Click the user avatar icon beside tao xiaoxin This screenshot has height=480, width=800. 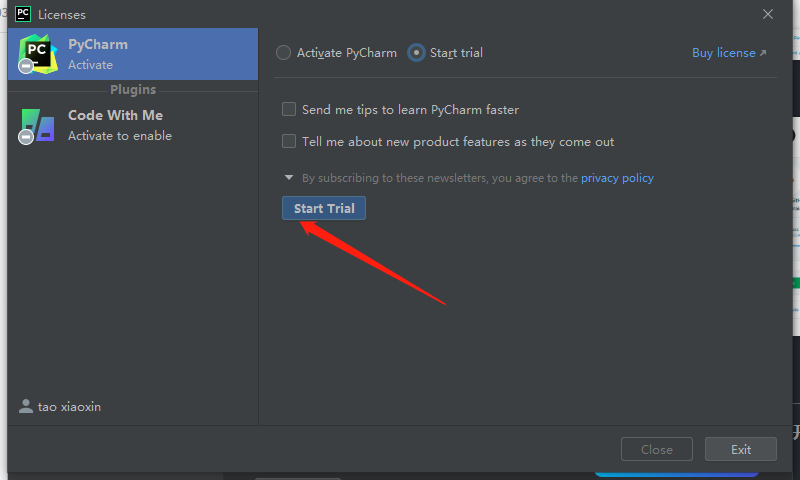click(26, 407)
